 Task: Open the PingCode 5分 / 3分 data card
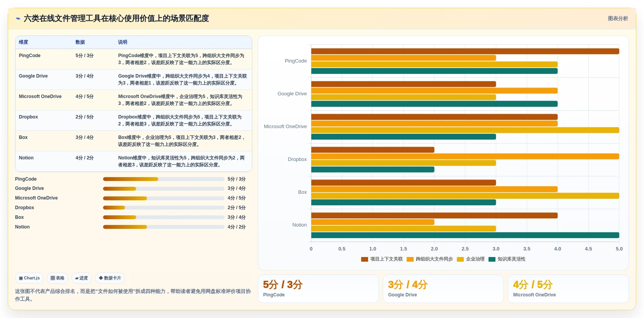tap(318, 289)
